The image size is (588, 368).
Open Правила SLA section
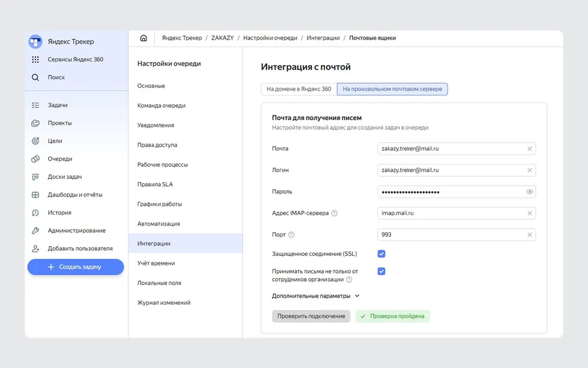click(185, 185)
